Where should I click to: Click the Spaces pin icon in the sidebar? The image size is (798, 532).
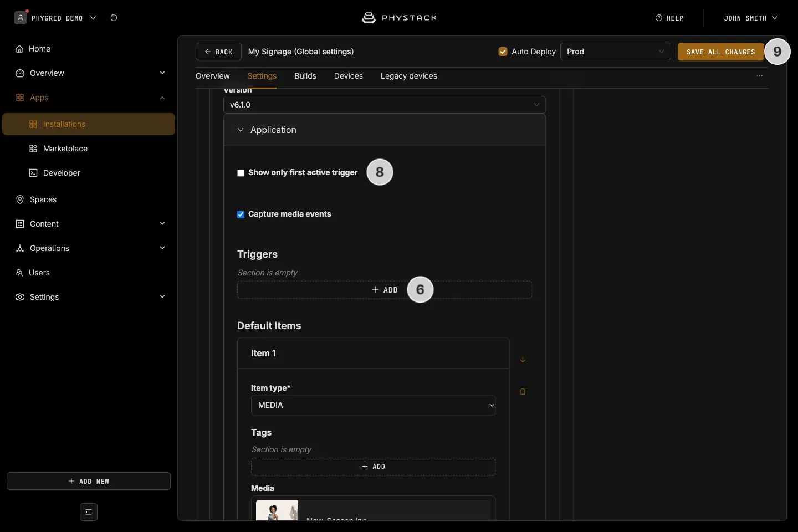(20, 199)
